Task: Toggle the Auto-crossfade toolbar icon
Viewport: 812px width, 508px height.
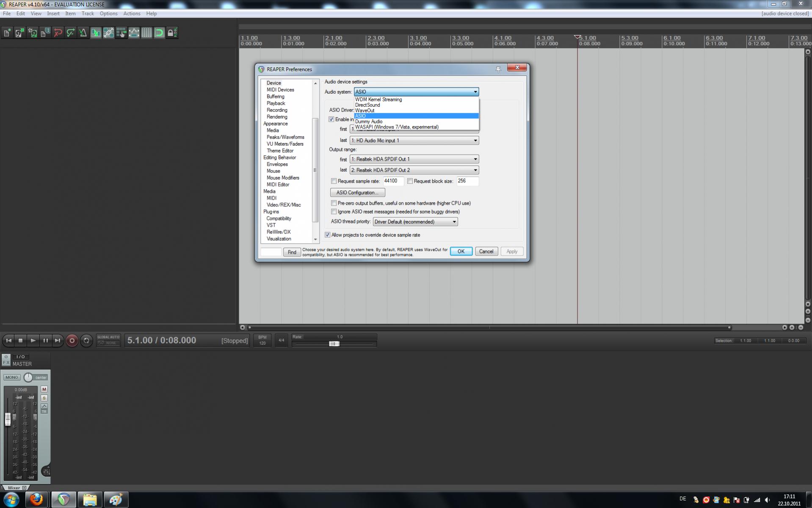Action: [x=96, y=33]
